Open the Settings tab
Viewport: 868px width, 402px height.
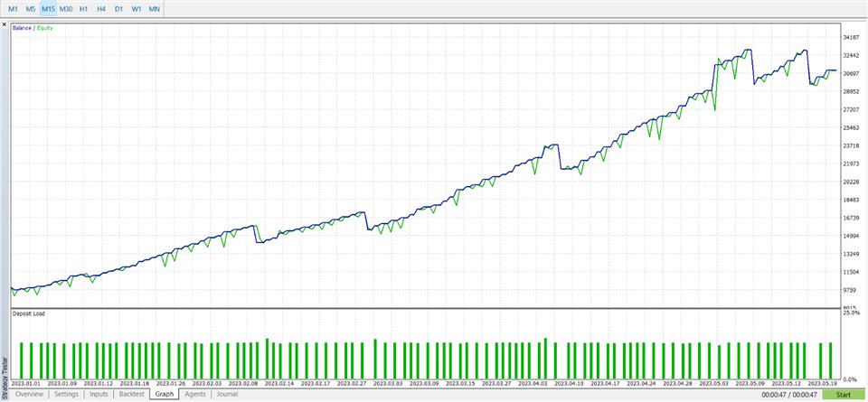pos(66,394)
